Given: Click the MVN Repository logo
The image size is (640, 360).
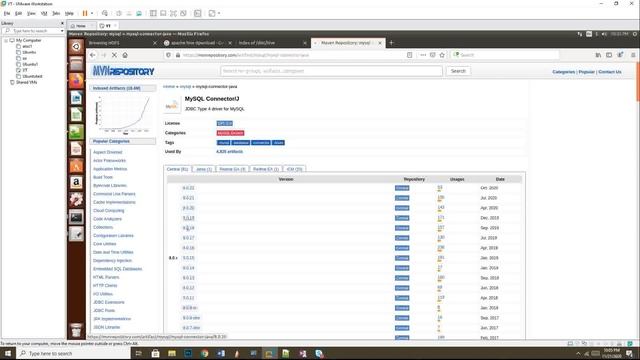Looking at the screenshot, I should (x=123, y=71).
